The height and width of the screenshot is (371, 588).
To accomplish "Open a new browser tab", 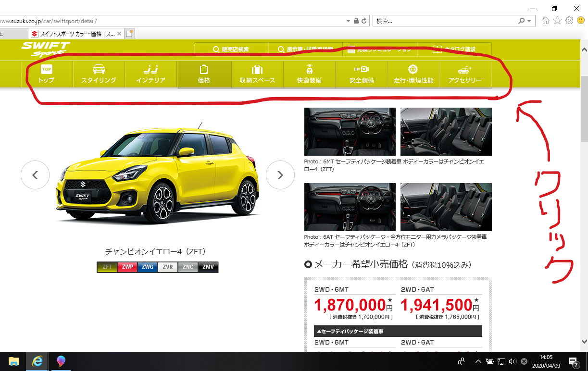I will [x=130, y=34].
